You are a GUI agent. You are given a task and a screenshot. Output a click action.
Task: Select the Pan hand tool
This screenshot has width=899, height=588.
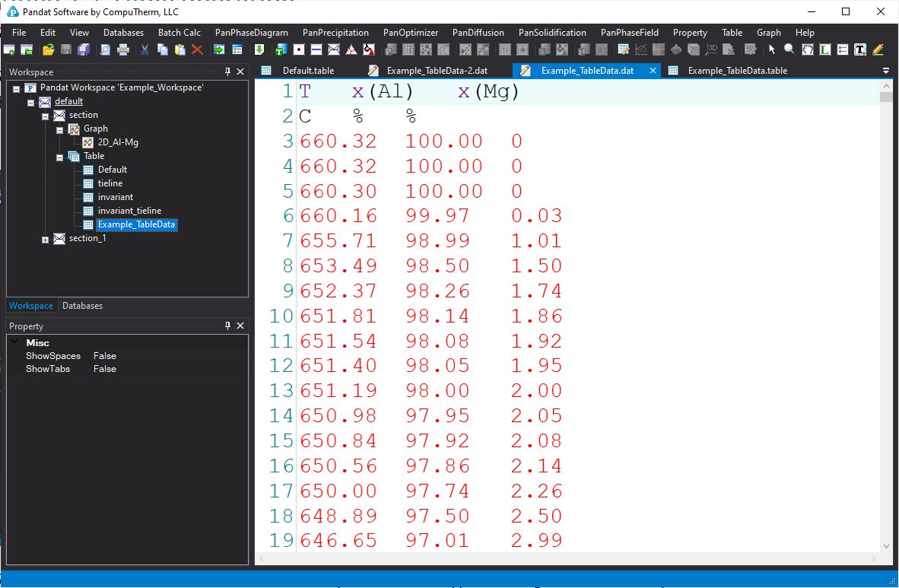click(807, 49)
